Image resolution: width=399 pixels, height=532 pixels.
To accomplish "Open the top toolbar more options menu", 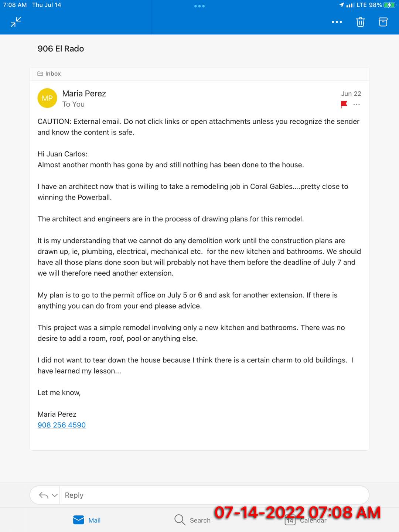I will [337, 22].
